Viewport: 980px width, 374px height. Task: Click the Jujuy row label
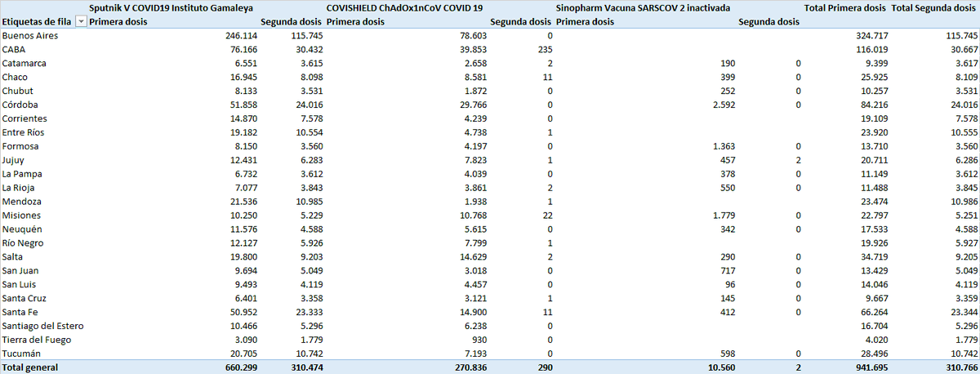pyautogui.click(x=14, y=161)
